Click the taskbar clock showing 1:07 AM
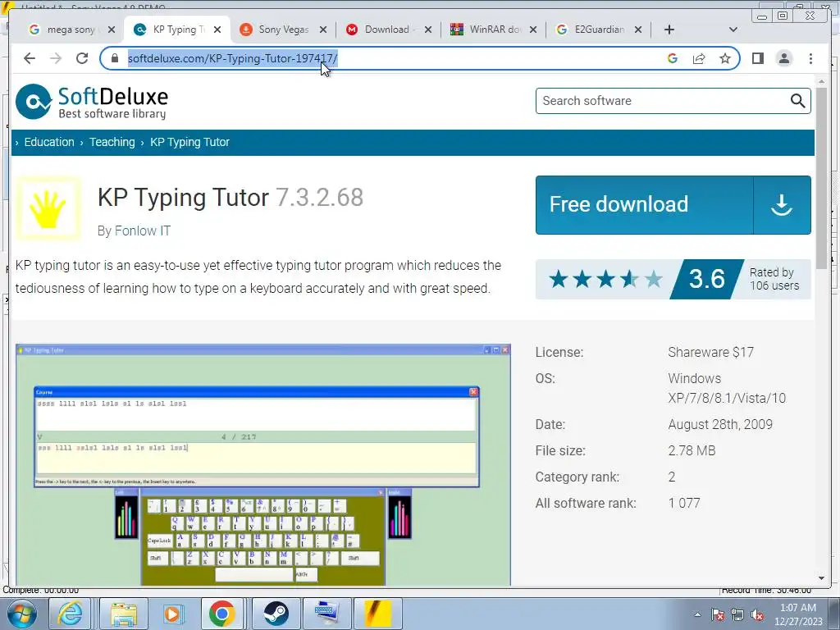The height and width of the screenshot is (630, 840). (x=798, y=614)
